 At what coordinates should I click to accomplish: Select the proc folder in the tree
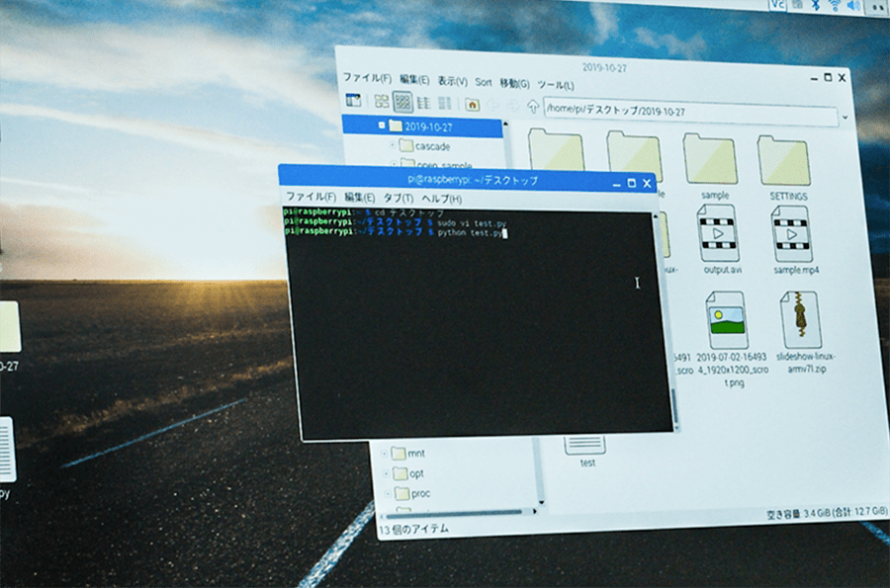tap(413, 494)
